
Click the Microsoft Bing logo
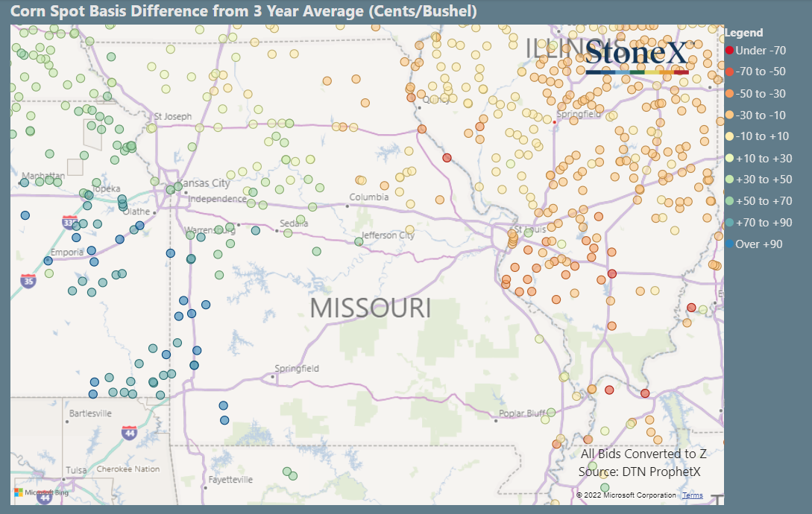pos(42,492)
